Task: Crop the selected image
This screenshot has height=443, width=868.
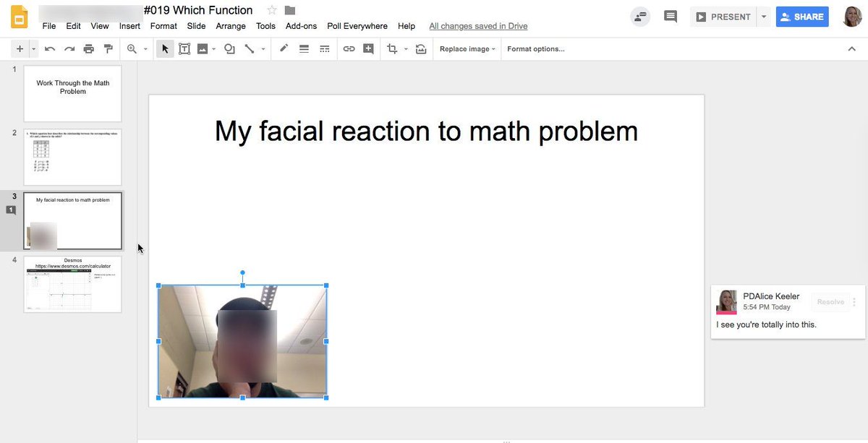Action: 393,48
